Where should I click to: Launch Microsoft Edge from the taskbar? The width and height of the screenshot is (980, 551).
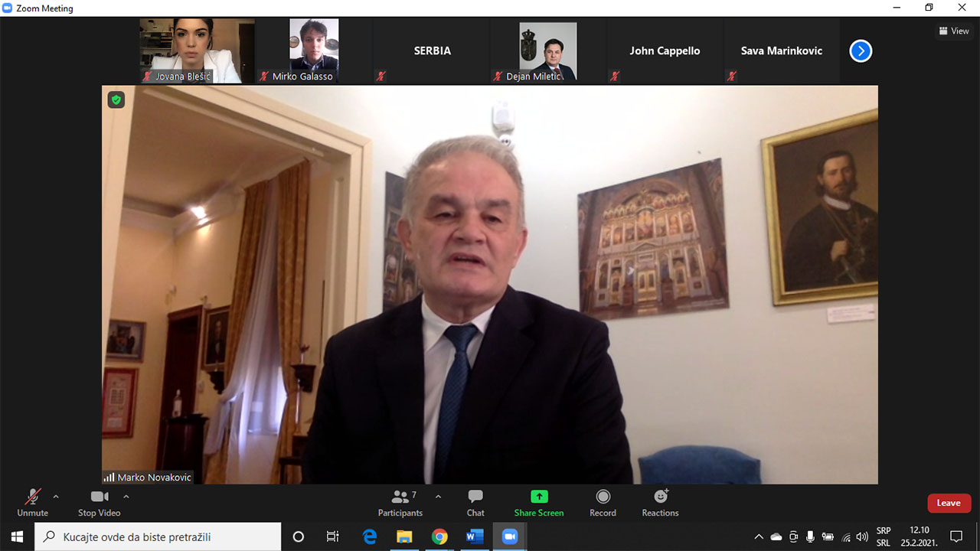[x=369, y=536]
